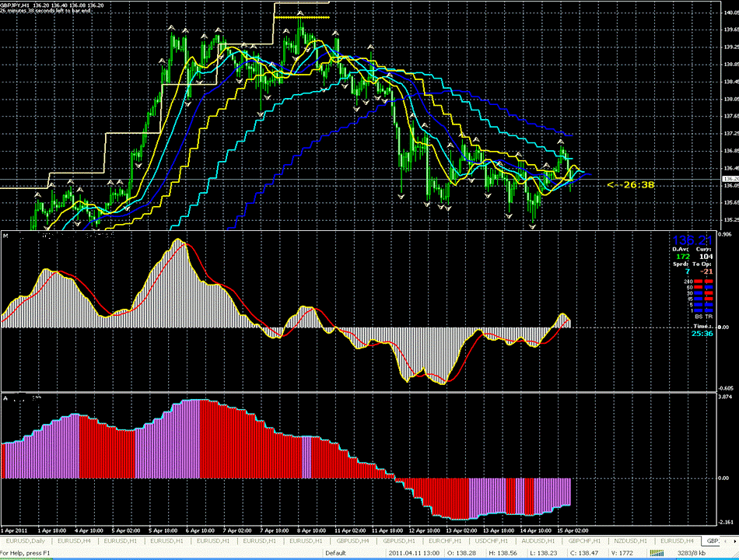Click the 0.906 indicator scale value
This screenshot has height=560, width=739.
click(725, 233)
